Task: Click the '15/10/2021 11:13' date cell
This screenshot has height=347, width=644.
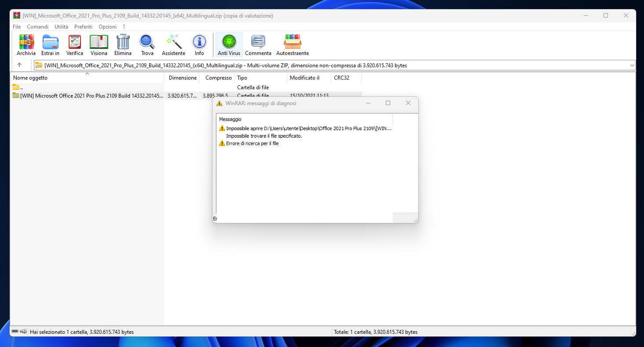Action: (309, 95)
